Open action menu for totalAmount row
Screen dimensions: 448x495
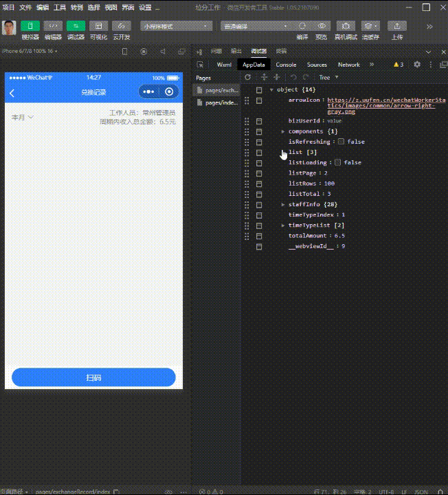[x=259, y=236]
